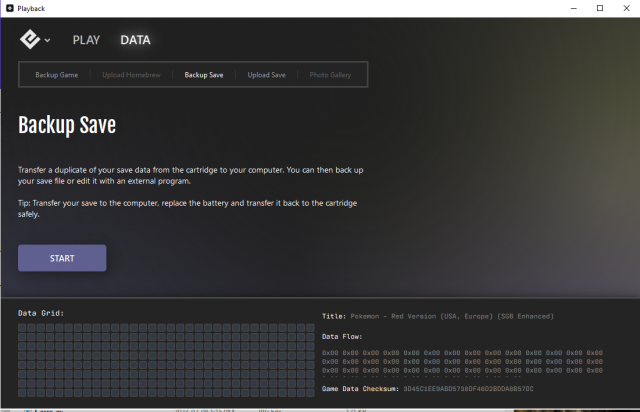Click the Data Flow hex values
The width and height of the screenshot is (640, 412).
click(462, 361)
